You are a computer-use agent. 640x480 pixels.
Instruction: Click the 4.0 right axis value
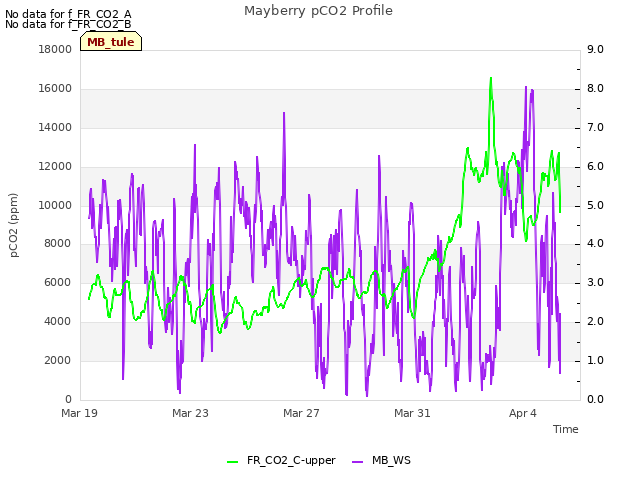click(595, 244)
